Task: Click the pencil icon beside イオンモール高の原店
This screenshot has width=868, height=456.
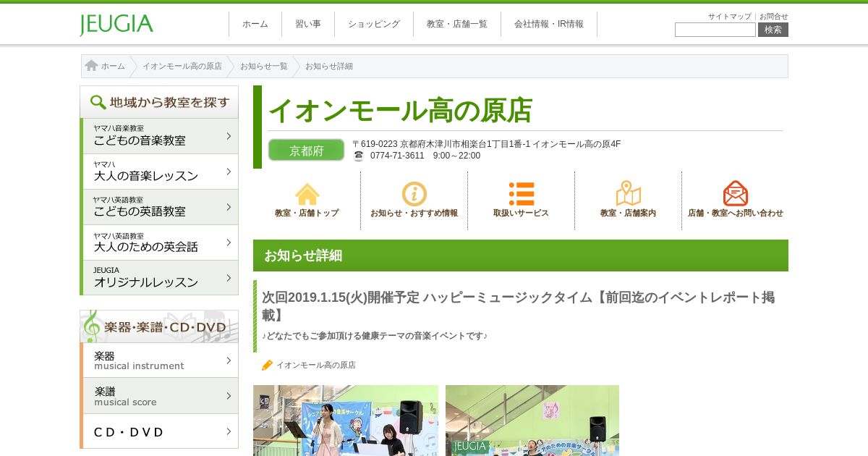Action: tap(267, 366)
